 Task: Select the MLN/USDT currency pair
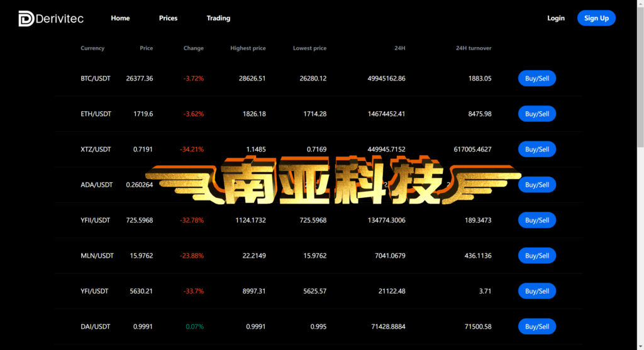tap(97, 256)
